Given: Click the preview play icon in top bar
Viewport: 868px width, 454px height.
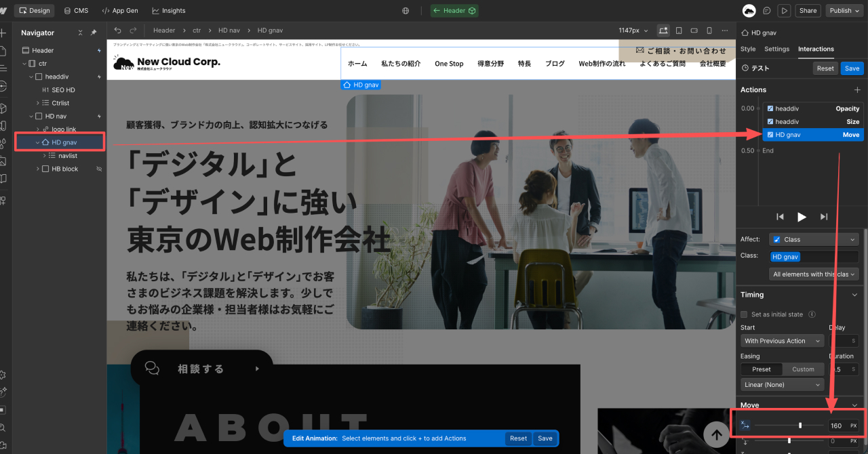Looking at the screenshot, I should pos(784,11).
